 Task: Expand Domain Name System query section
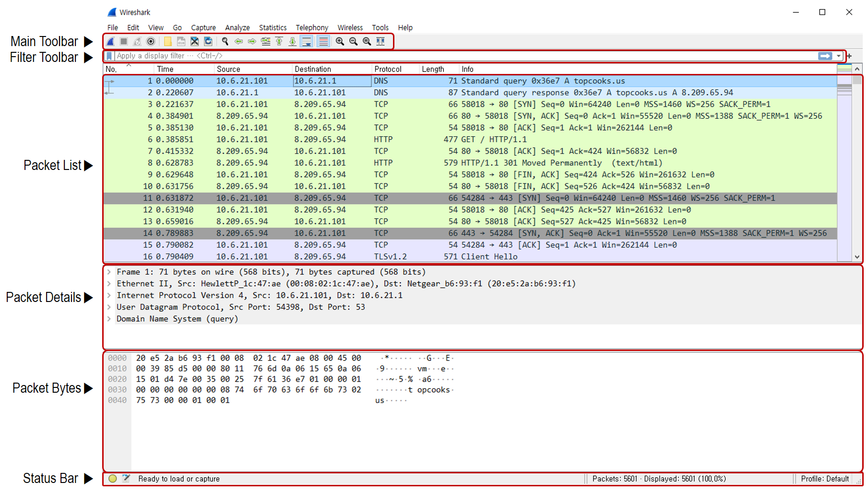(109, 319)
